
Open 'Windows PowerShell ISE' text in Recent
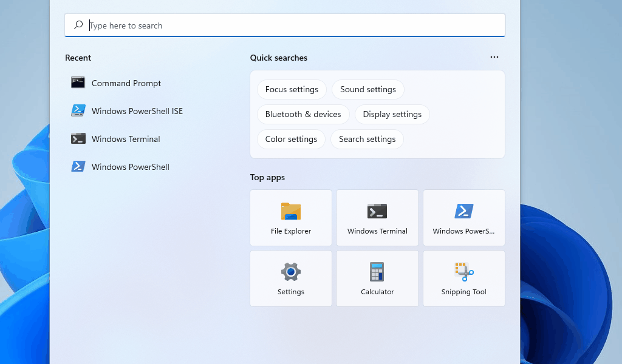click(x=137, y=111)
